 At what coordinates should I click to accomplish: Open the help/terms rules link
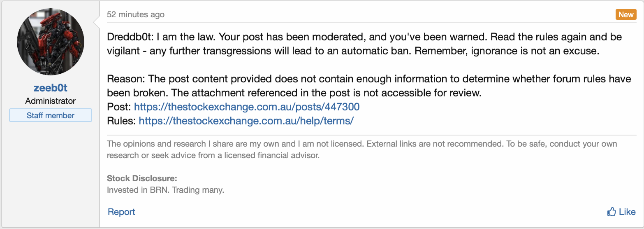pos(246,121)
